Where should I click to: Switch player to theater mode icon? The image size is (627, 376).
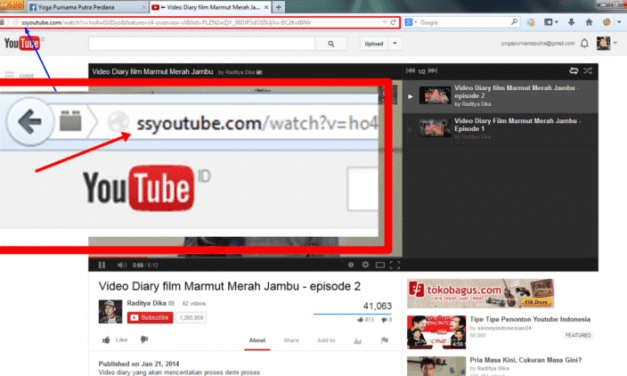pos(380,265)
